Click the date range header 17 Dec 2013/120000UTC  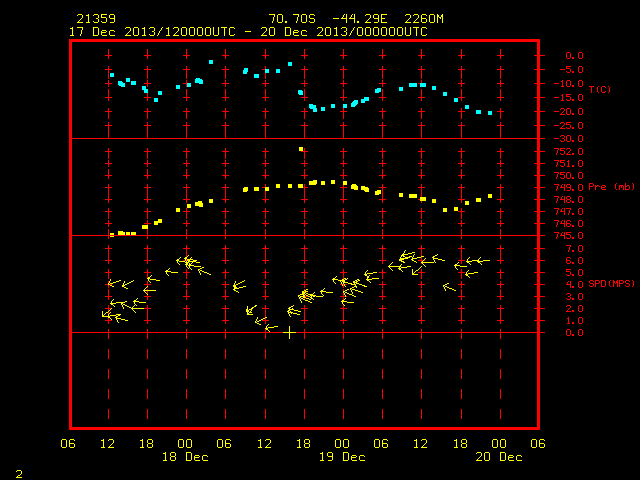[152, 32]
